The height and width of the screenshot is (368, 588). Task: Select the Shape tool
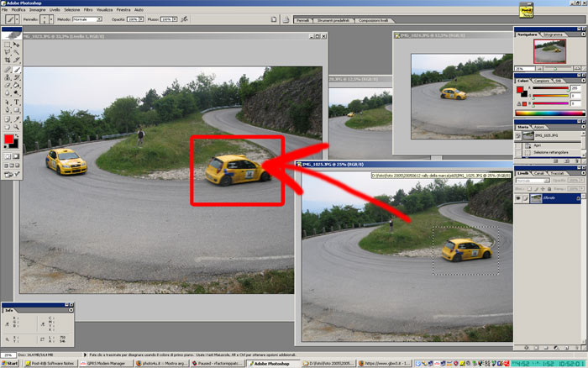[16, 110]
